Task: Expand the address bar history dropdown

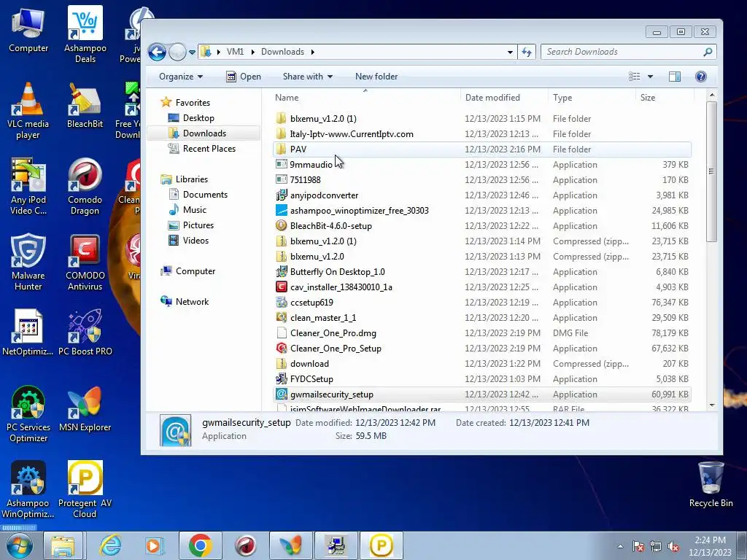Action: click(x=510, y=52)
